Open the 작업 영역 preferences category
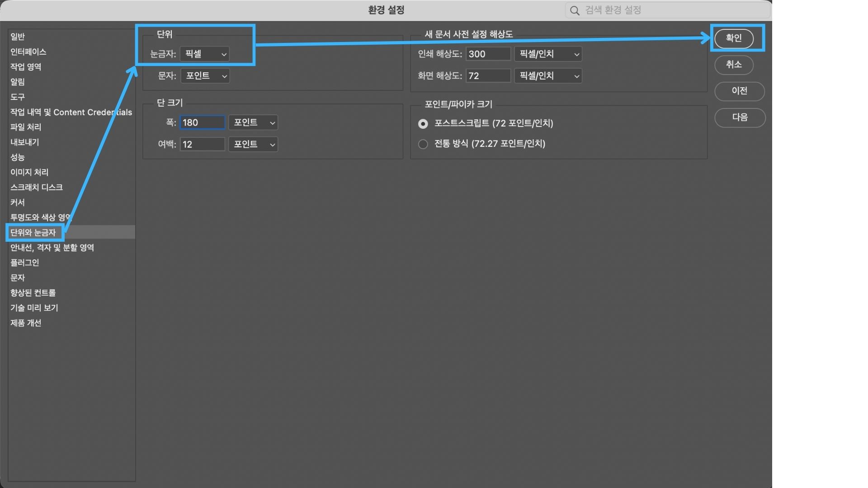The width and height of the screenshot is (868, 488). click(71, 67)
